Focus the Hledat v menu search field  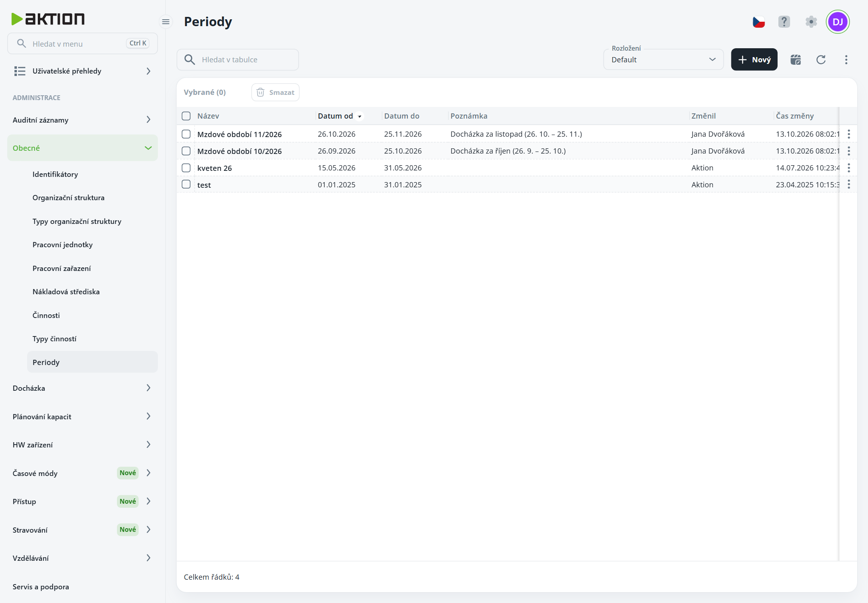click(82, 43)
